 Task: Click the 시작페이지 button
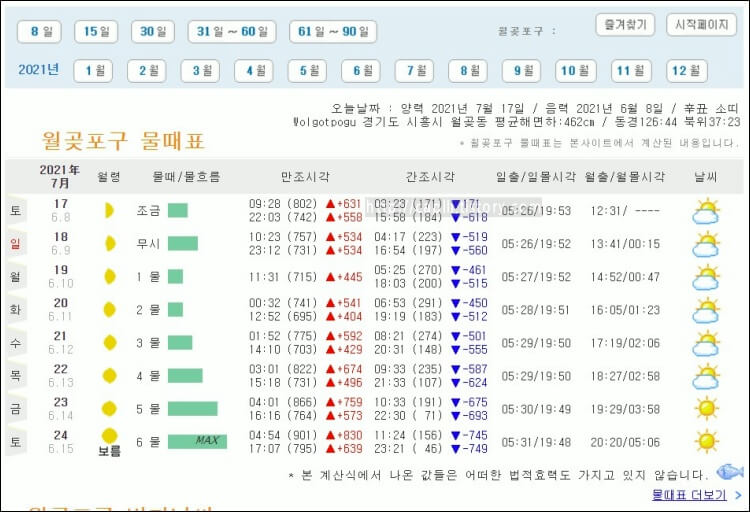[x=702, y=24]
